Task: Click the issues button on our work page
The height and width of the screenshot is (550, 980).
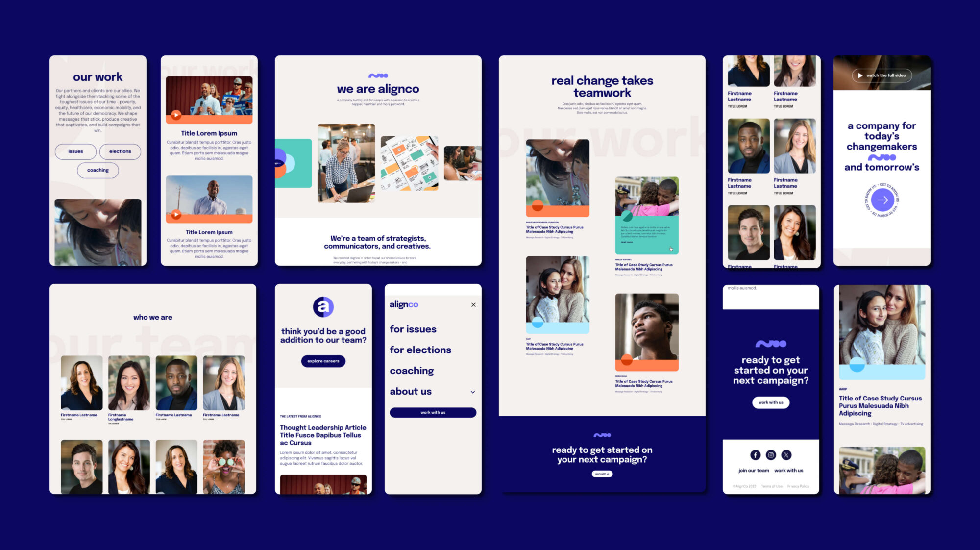Action: click(x=74, y=151)
